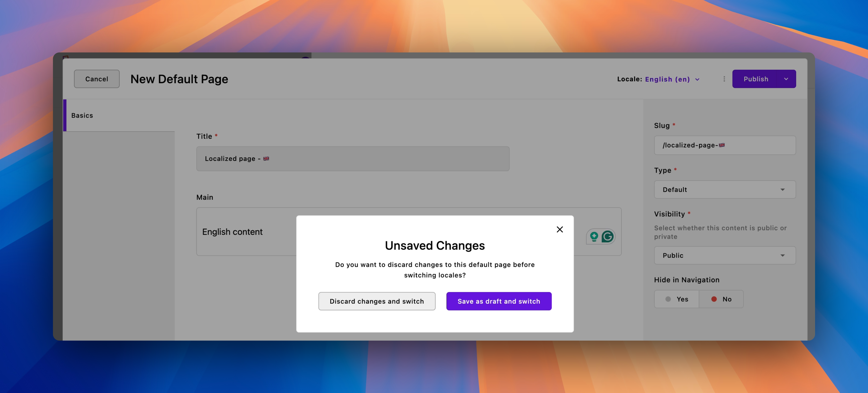Open the three-dot options menu in the header
Screen dimensions: 868x393
pyautogui.click(x=724, y=79)
